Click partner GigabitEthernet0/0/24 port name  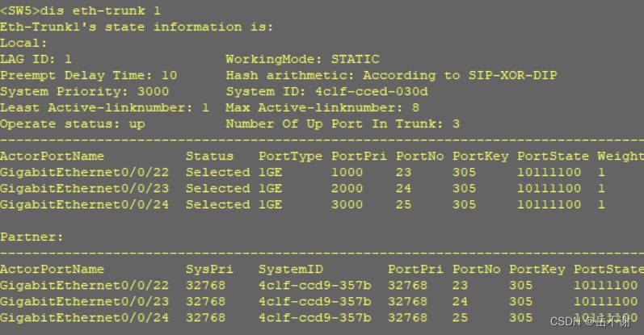84,318
